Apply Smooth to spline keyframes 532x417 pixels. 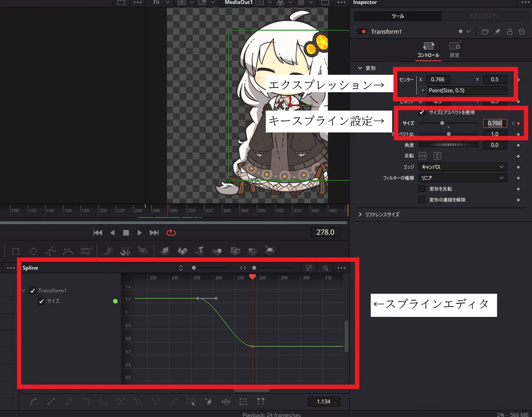click(x=34, y=402)
